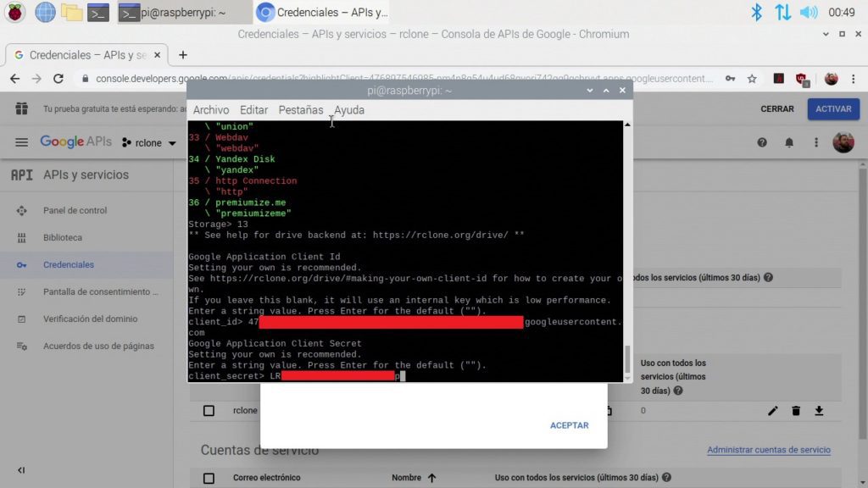The image size is (868, 488).
Task: Click the saved password key icon
Action: tap(730, 79)
